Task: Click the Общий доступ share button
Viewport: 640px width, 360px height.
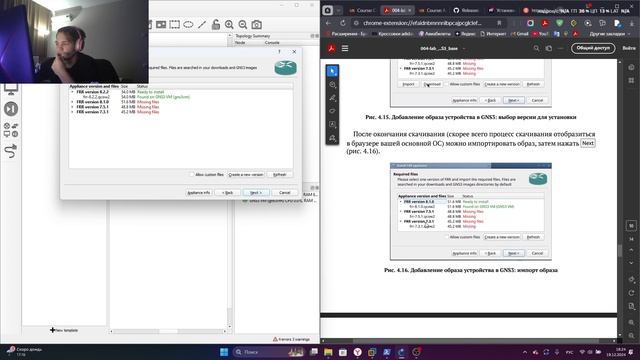Action: point(593,48)
